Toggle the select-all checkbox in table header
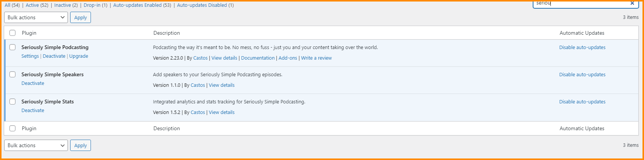 (x=12, y=33)
